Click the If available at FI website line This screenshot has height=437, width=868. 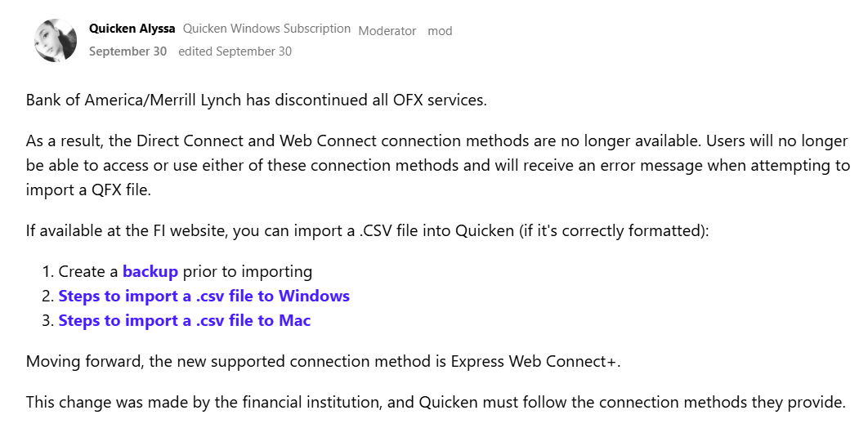[367, 230]
